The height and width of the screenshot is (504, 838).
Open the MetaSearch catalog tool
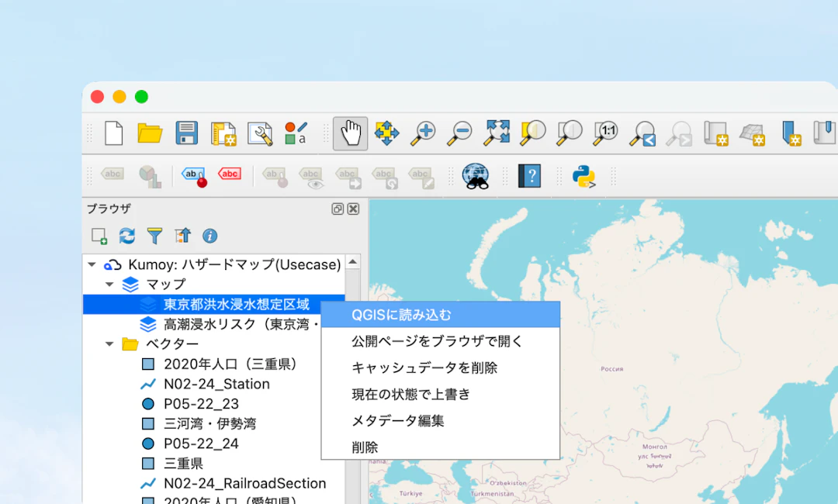point(476,177)
